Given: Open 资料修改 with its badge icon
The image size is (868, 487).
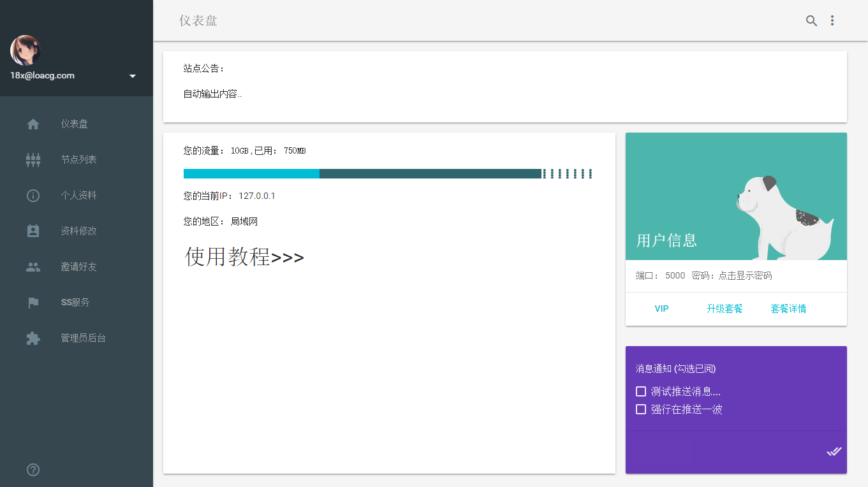Looking at the screenshot, I should (33, 231).
